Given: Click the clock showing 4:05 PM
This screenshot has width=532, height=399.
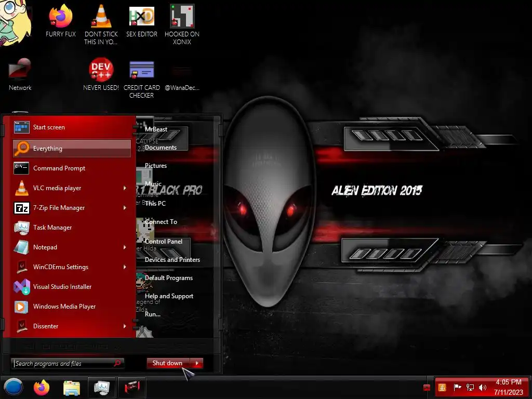Looking at the screenshot, I should tap(508, 382).
